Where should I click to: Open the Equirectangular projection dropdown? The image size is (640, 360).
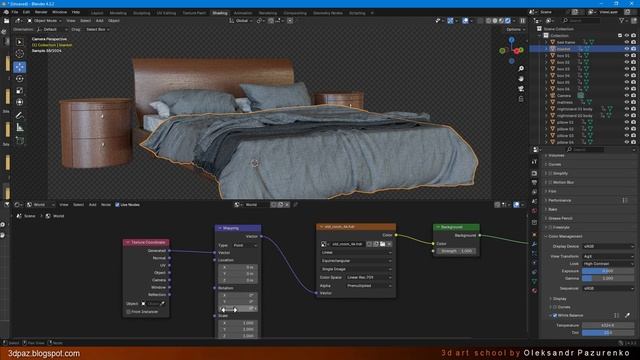coord(356,260)
